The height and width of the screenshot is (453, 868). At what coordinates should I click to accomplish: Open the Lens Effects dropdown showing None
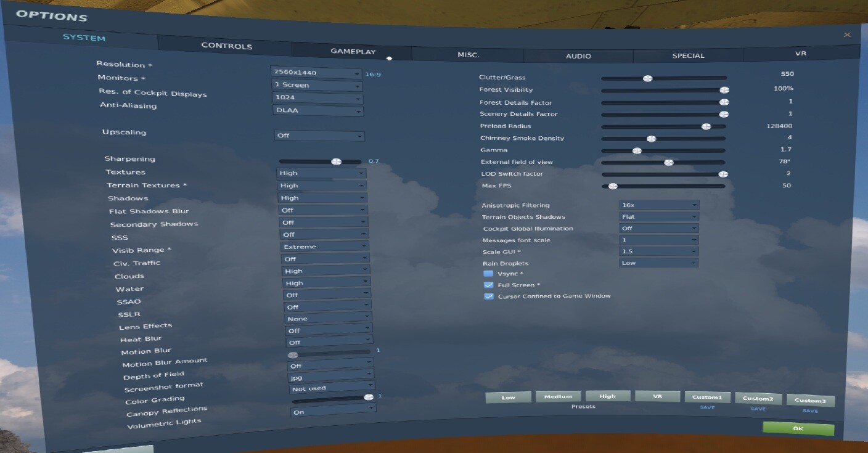pos(328,319)
